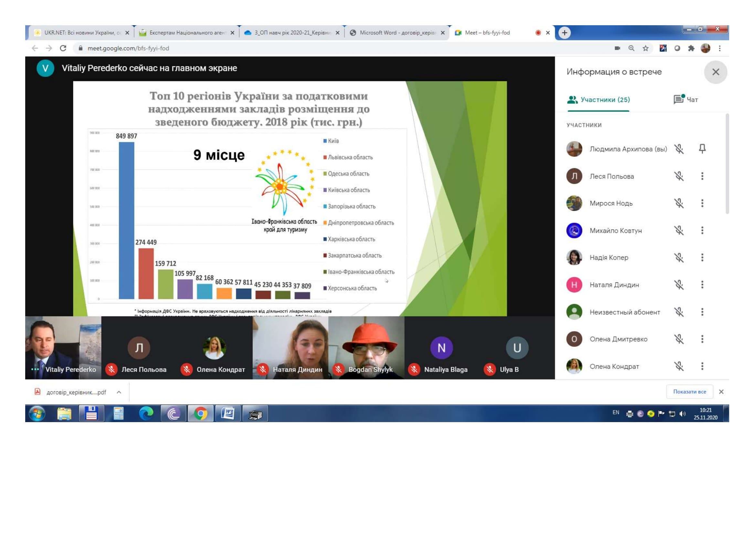Expand the download item chevron menu
The width and height of the screenshot is (756, 535).
[119, 392]
